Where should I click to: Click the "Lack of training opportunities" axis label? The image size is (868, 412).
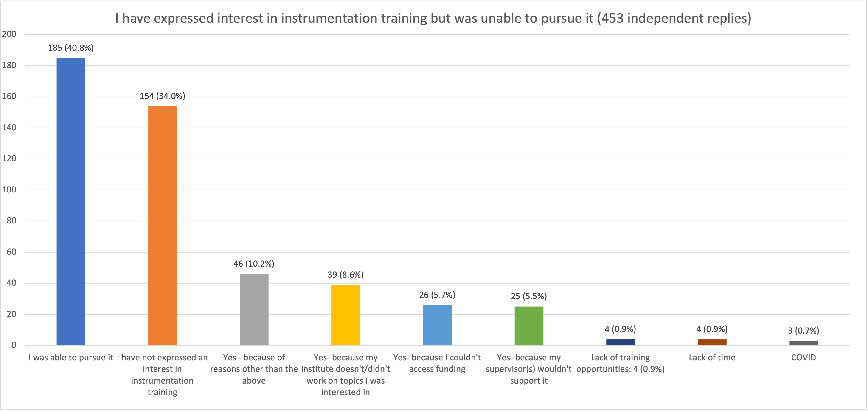tap(620, 363)
